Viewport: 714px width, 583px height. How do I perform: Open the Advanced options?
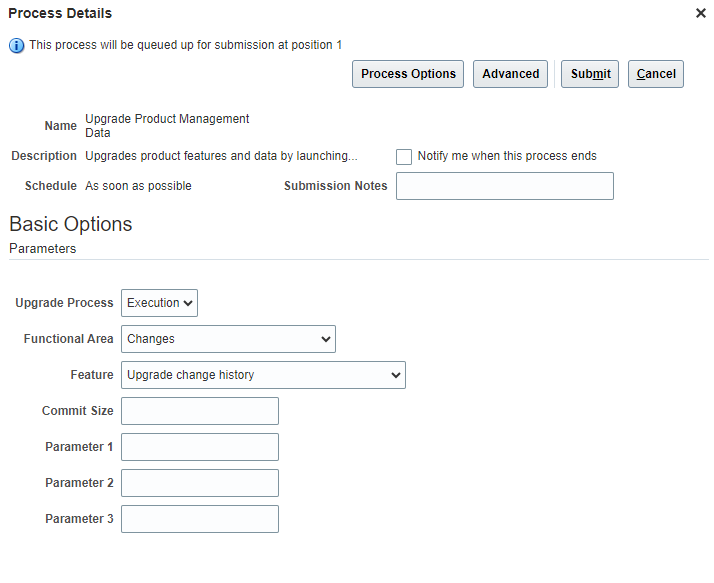coord(510,74)
